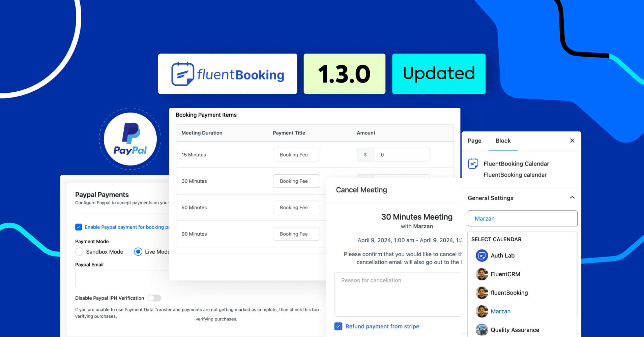The width and height of the screenshot is (644, 337).
Task: Click the Updated badge
Action: pos(439,74)
